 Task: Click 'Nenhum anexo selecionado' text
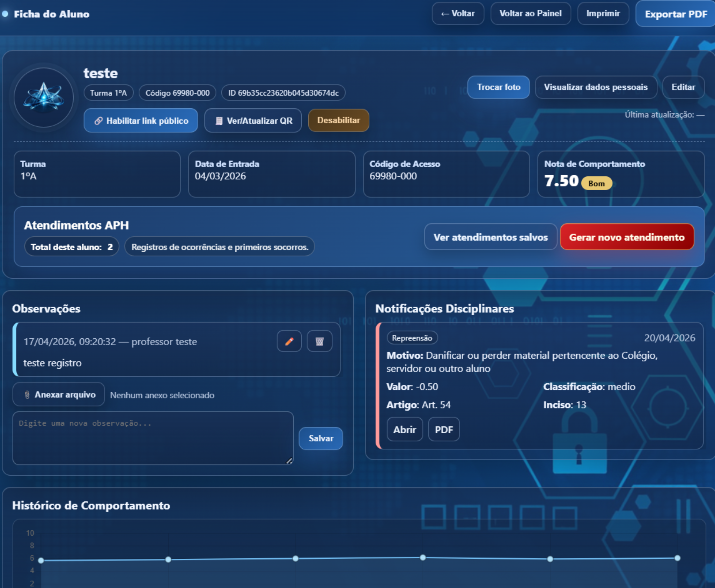pyautogui.click(x=162, y=395)
